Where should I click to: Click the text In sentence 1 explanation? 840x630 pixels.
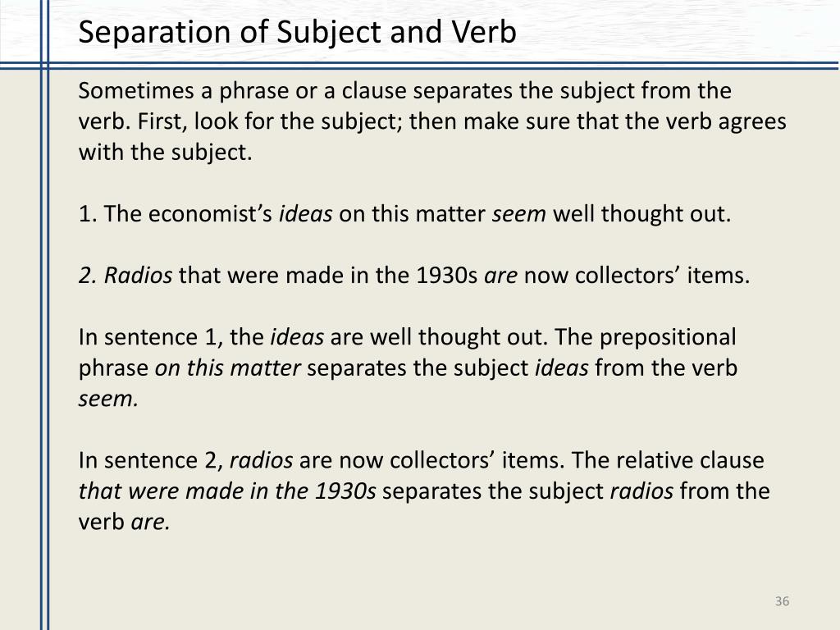tap(408, 368)
